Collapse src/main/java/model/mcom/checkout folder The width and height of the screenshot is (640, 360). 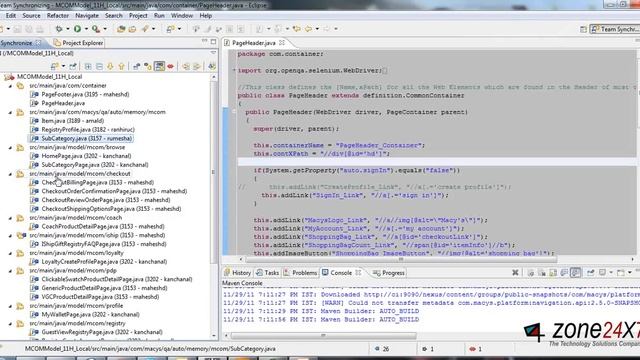pyautogui.click(x=11, y=174)
